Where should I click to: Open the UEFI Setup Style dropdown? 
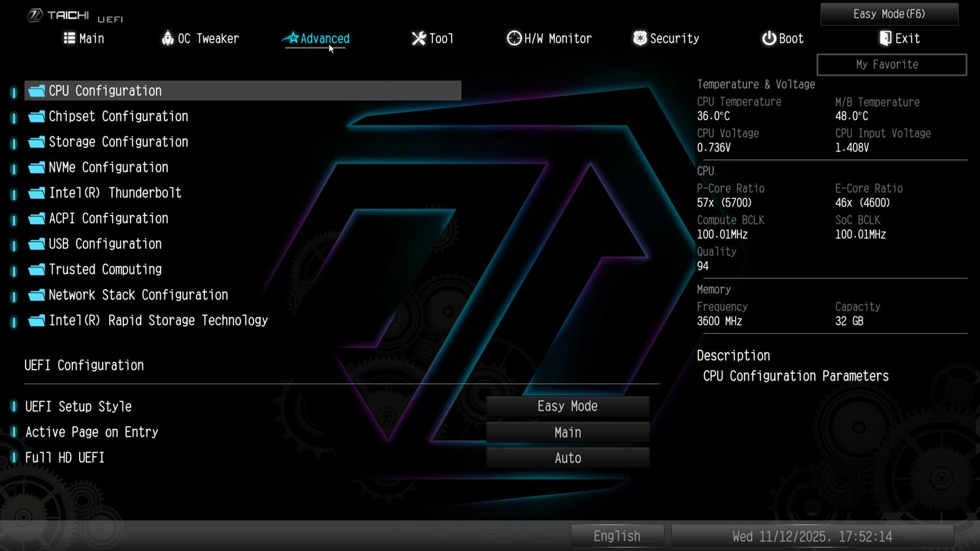(567, 406)
